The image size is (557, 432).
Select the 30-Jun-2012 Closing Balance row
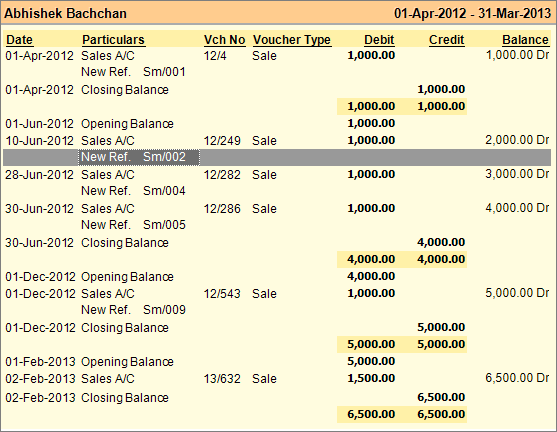click(277, 243)
